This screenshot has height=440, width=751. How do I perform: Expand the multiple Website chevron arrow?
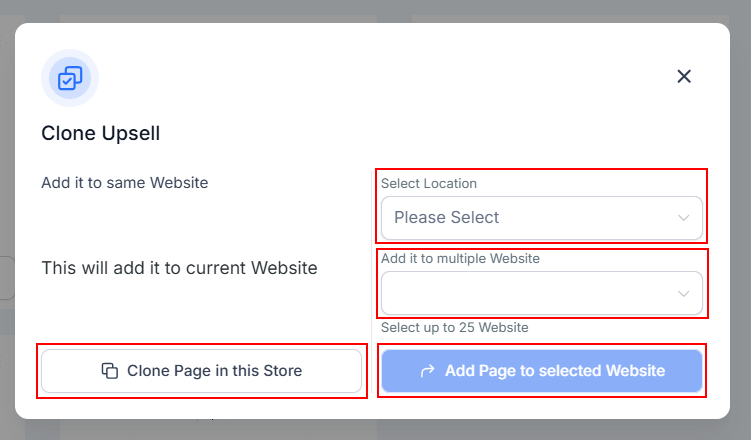[x=684, y=293]
